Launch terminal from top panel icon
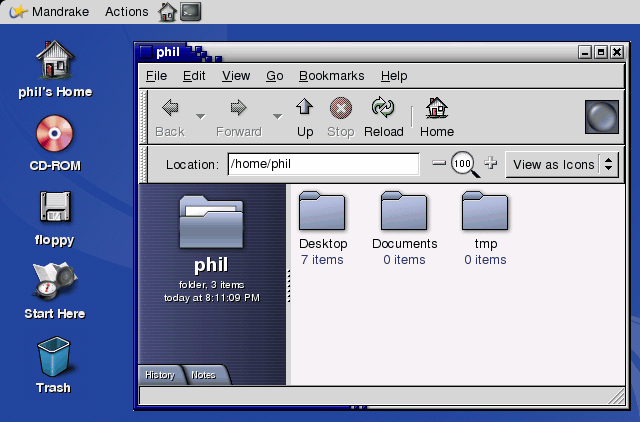Image resolution: width=640 pixels, height=422 pixels. (x=191, y=11)
